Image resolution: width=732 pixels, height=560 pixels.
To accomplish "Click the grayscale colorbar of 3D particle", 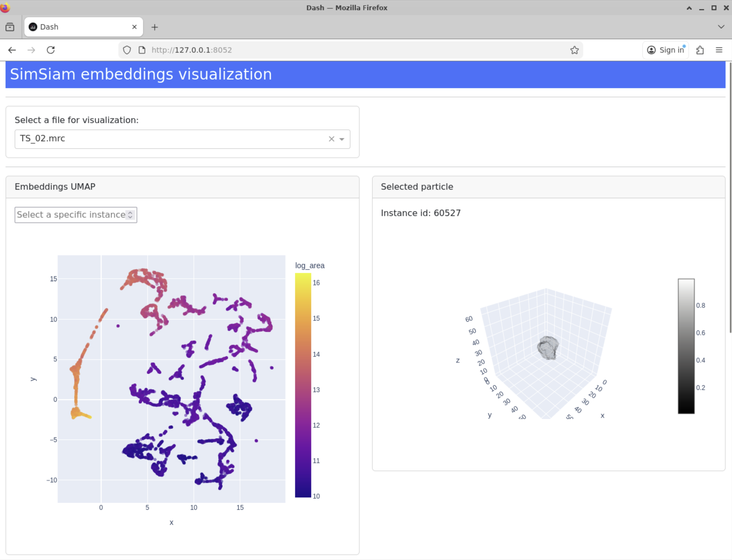I will pos(686,346).
